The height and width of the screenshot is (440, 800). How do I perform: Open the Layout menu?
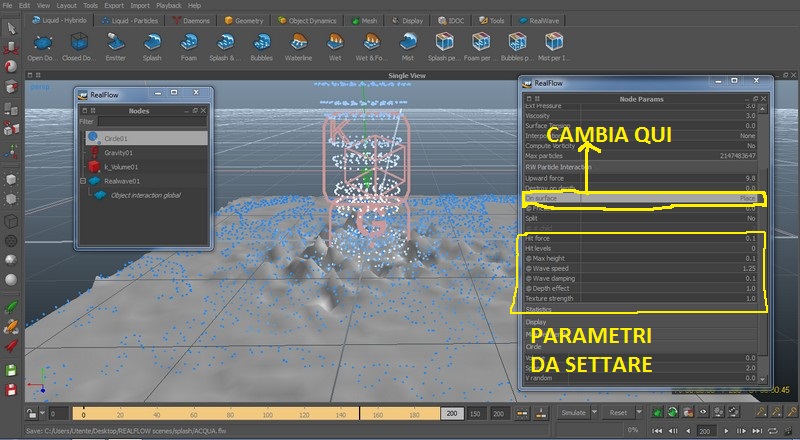click(x=66, y=5)
